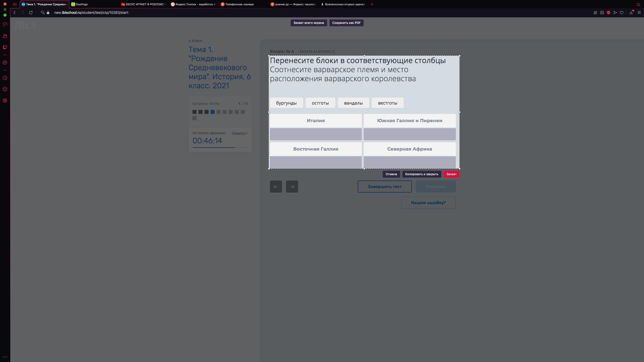Click the ad blocker shield icon
Screen dimensions: 644x362
(x=608, y=13)
